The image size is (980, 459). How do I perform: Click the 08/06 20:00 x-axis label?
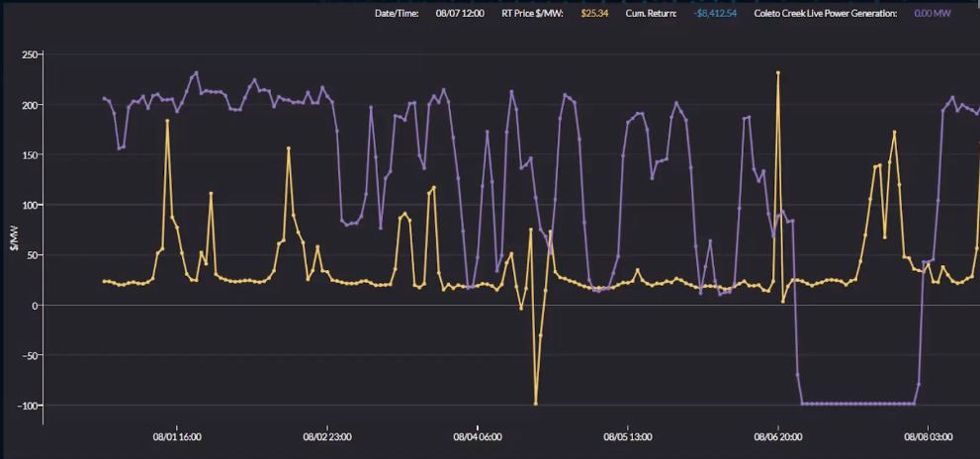coord(778,437)
